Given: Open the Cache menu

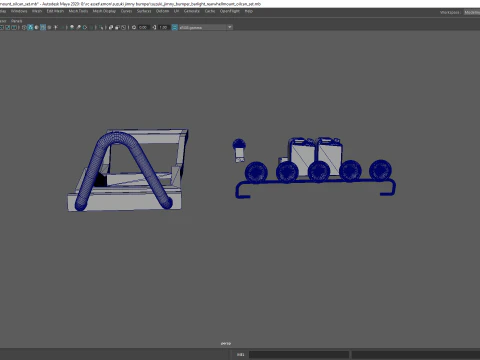Looking at the screenshot, I should coord(210,11).
